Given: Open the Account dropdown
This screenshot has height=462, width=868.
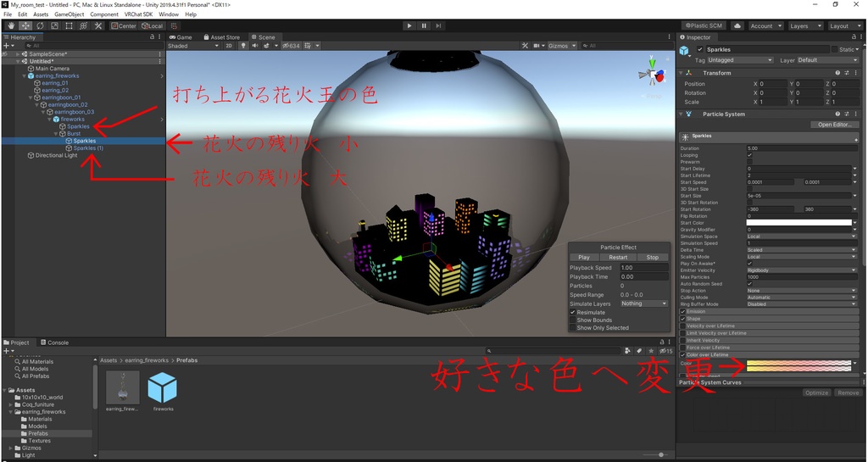Looking at the screenshot, I should (766, 26).
